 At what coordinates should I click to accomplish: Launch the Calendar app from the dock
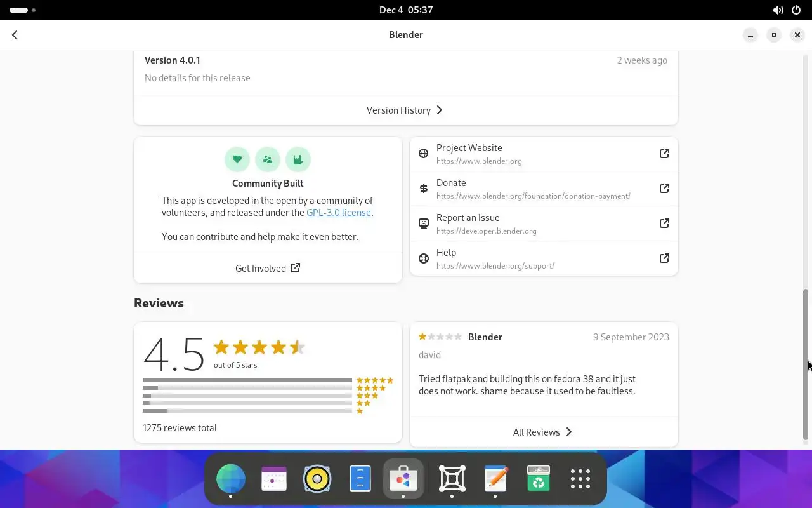point(274,479)
